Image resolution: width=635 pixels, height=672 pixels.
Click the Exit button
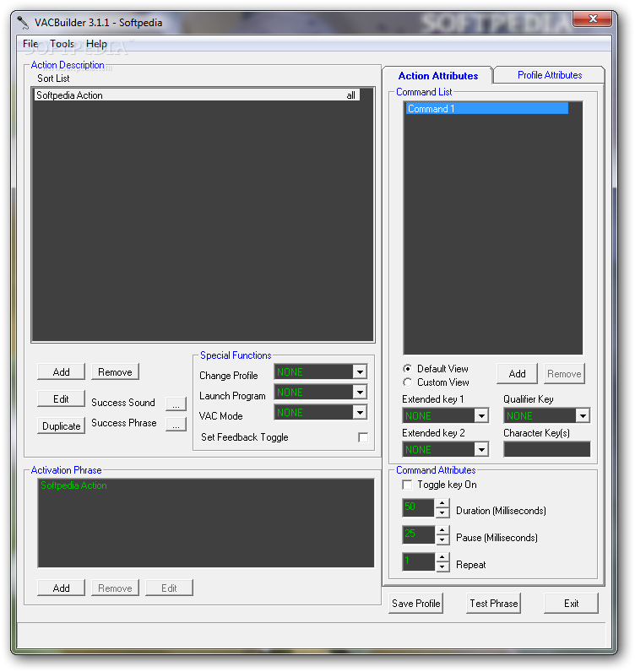coord(571,603)
